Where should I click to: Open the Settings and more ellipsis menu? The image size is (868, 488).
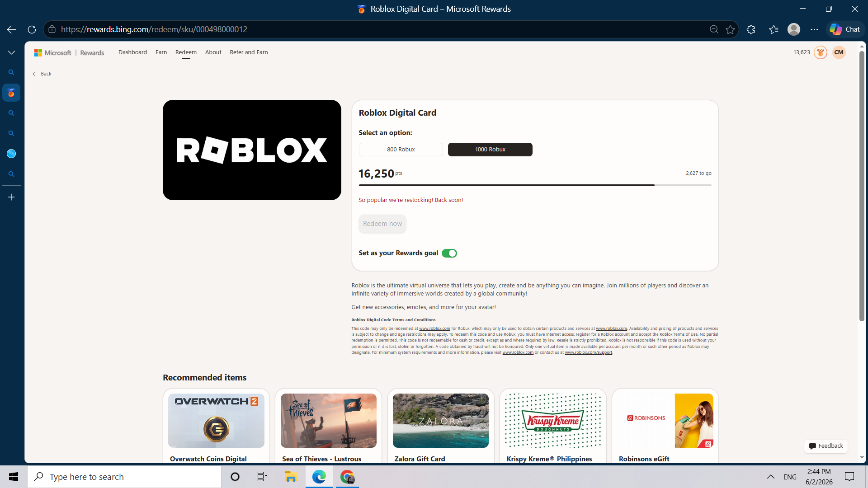click(814, 29)
